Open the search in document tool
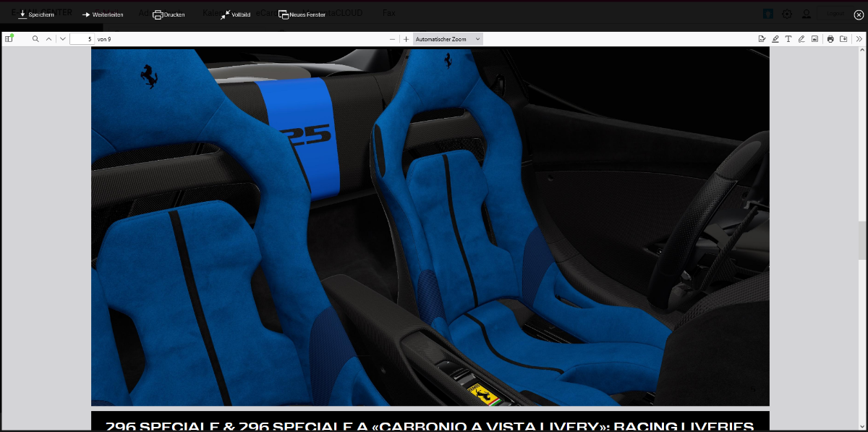Screen dimensions: 868x432 35,39
